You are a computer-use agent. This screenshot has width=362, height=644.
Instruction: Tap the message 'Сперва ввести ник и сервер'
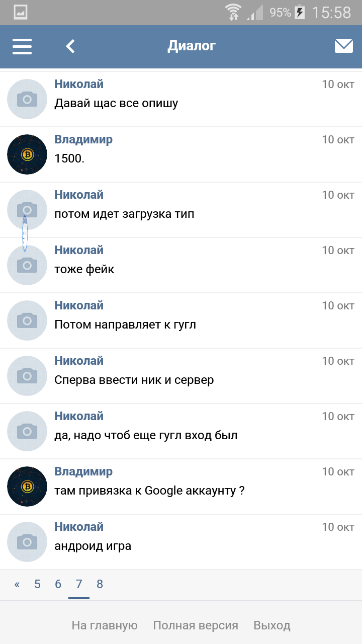(x=134, y=380)
